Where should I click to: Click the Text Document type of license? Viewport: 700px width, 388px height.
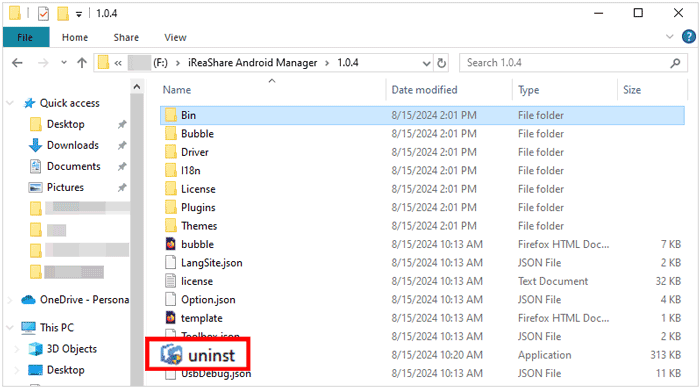(x=553, y=281)
